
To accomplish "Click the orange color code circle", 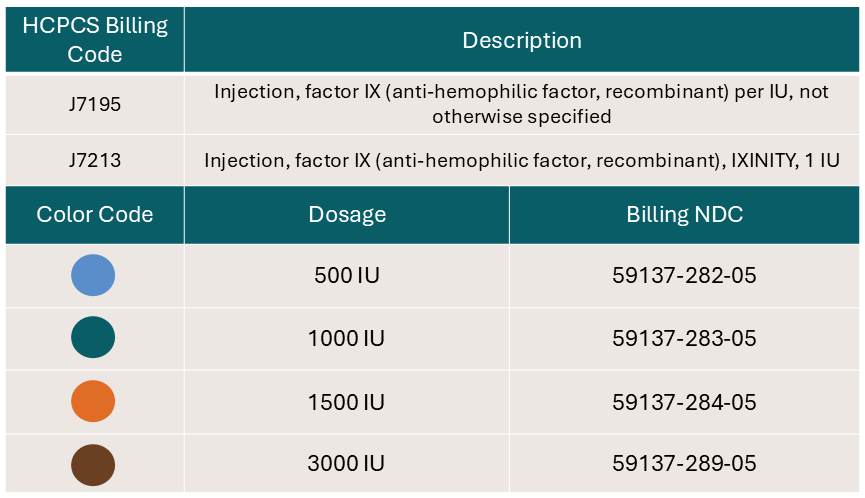I will pyautogui.click(x=93, y=401).
